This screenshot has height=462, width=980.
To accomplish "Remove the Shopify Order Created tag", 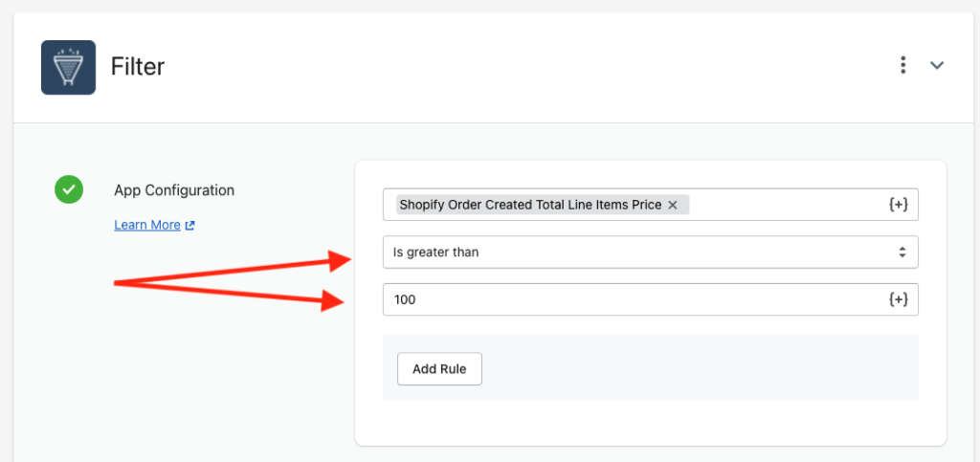I will tap(673, 205).
